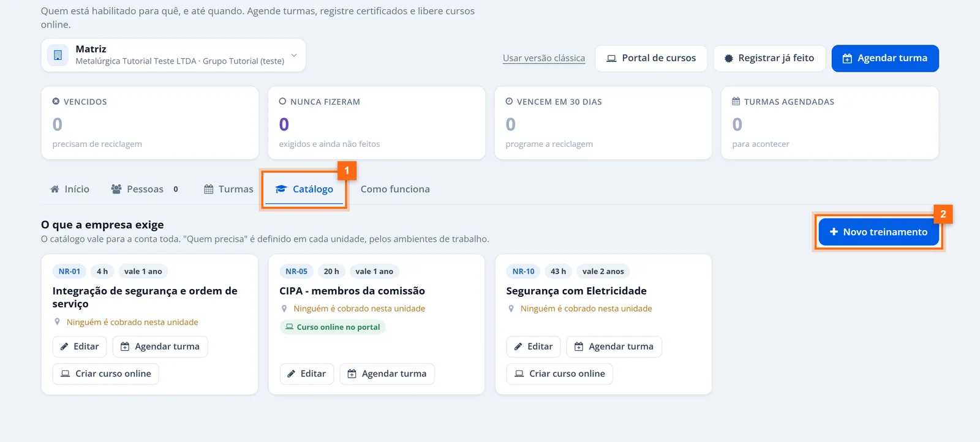
Task: Switch to the Turmas tab
Action: point(228,189)
